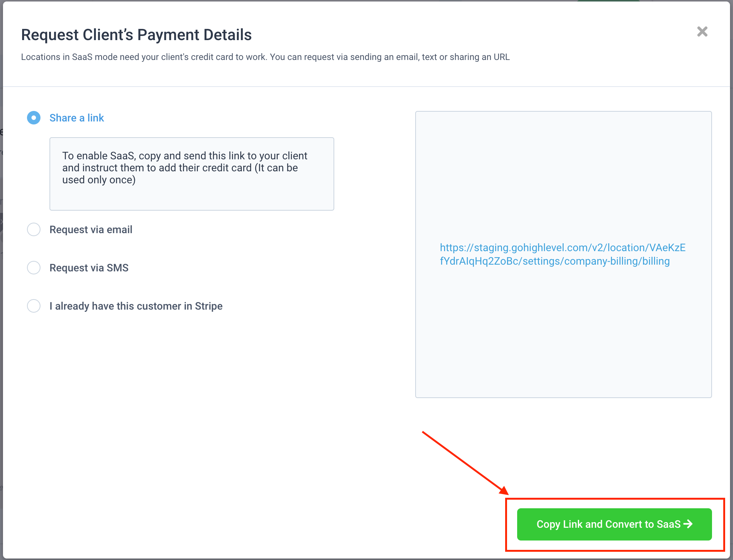Click the SaaS mode description subtitle

click(x=265, y=57)
